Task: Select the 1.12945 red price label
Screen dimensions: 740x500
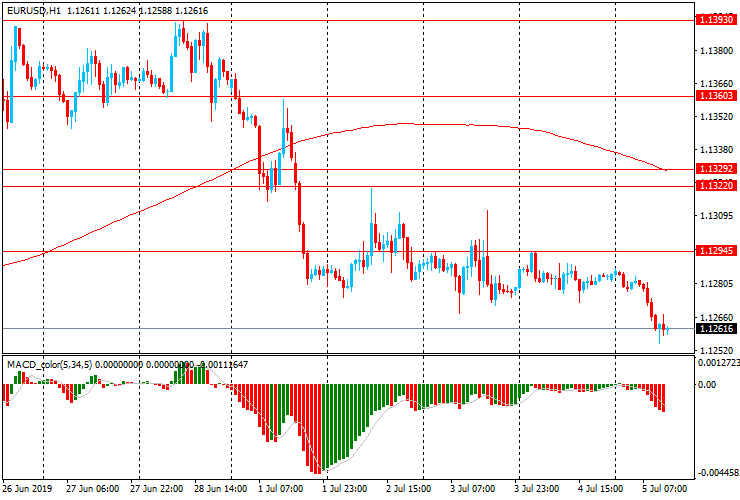Action: click(x=716, y=251)
